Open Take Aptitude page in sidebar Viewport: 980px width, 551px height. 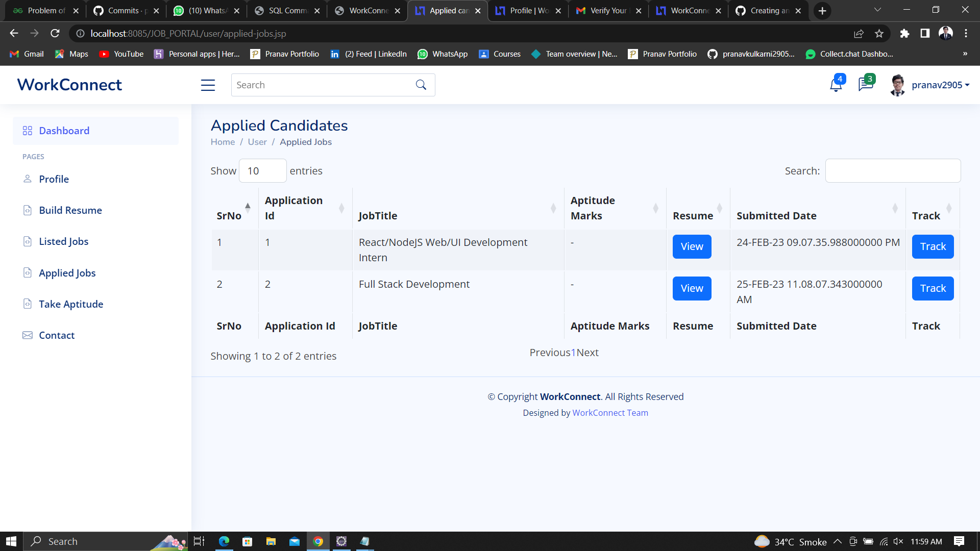pyautogui.click(x=71, y=304)
